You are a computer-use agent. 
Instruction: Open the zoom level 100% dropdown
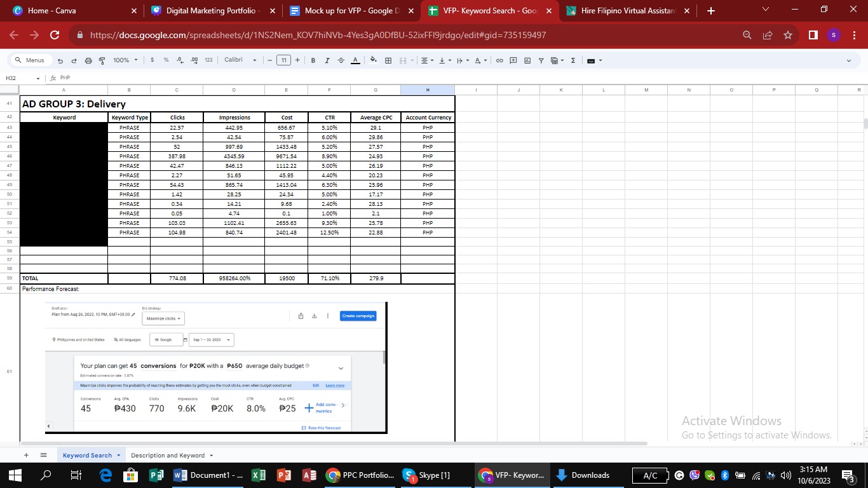(x=125, y=60)
